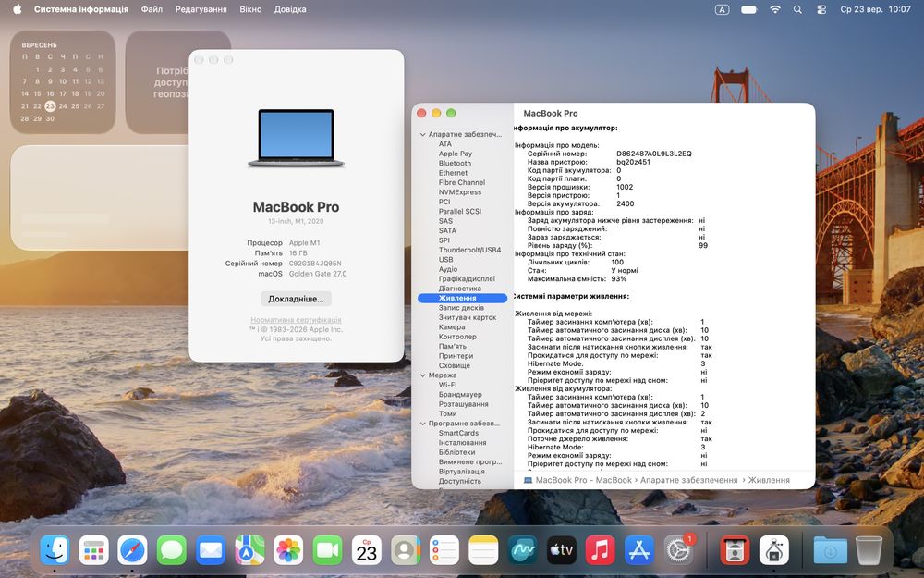Collapse the Мережа sidebar section
The height and width of the screenshot is (578, 924).
[422, 375]
